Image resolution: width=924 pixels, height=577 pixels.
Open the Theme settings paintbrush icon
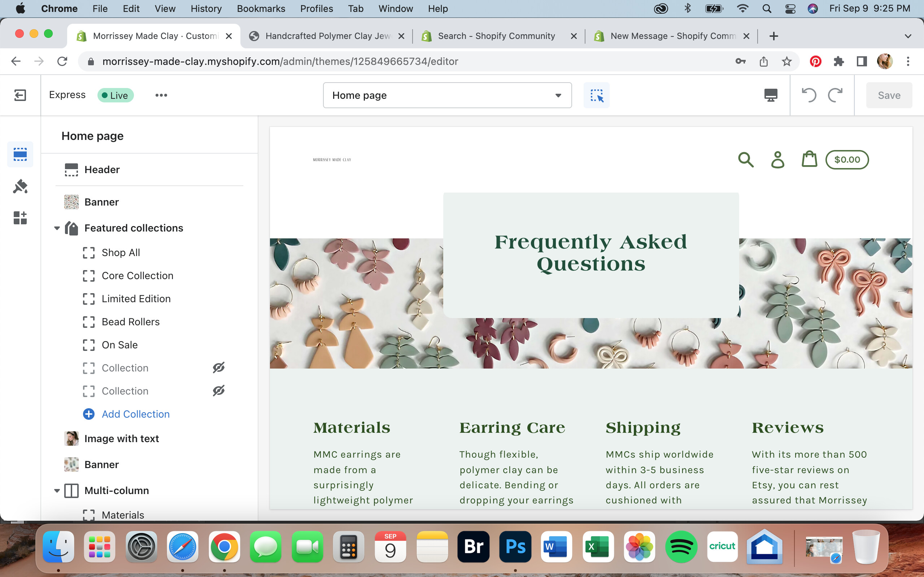[20, 186]
